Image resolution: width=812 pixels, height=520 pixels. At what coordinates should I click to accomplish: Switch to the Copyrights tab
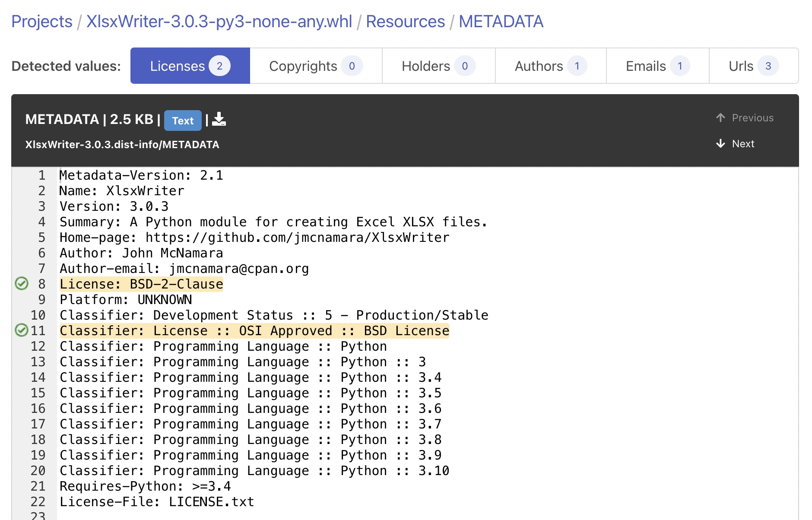point(316,66)
